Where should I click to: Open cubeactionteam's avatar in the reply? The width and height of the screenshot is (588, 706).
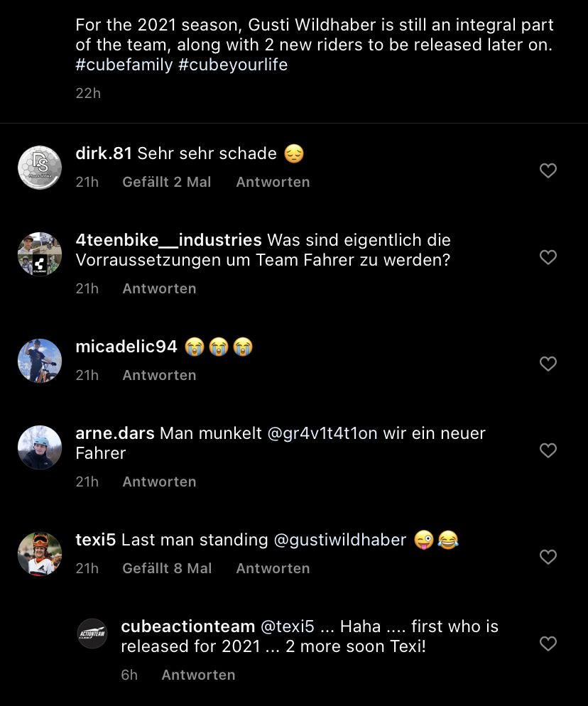92,634
